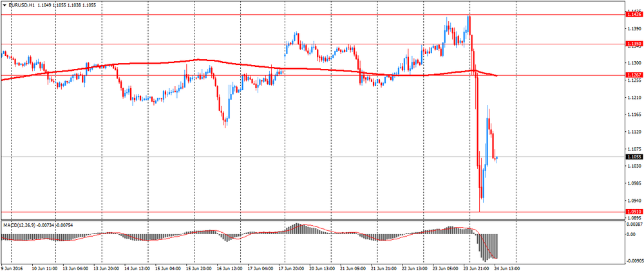The image size is (644, 274).
Task: Select the 1.0910 red price label
Action: click(633, 212)
